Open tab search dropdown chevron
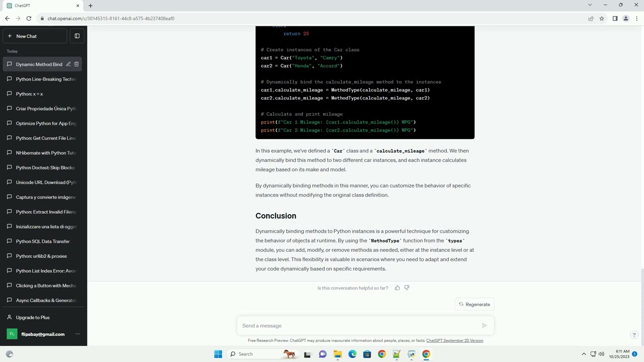 [590, 5]
